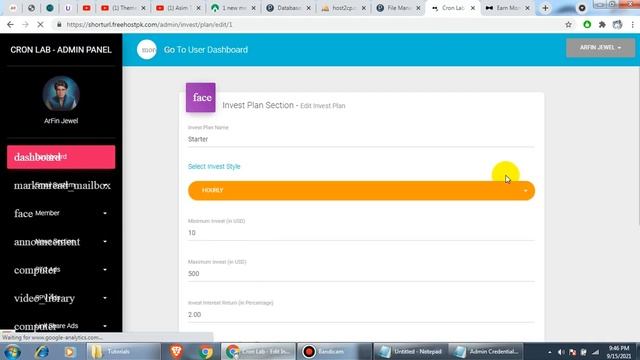
Task: Switch to the File Manager browser tab
Action: (x=398, y=8)
